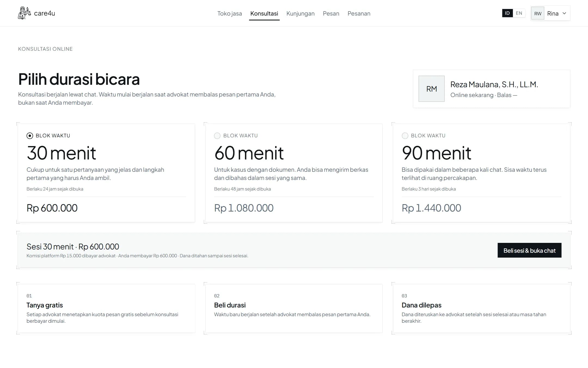The height and width of the screenshot is (368, 588).
Task: Click price Rp 1.080.000
Action: coord(244,208)
